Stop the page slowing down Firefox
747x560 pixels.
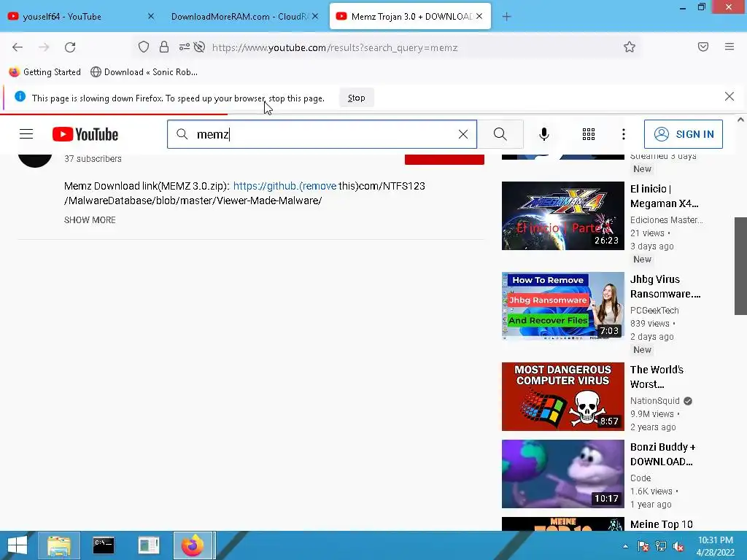[356, 98]
